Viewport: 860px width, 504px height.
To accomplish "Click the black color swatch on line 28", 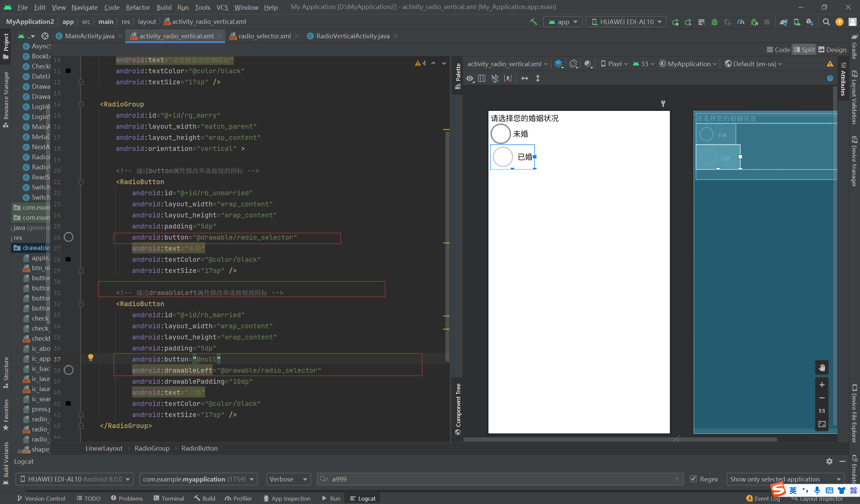I will point(68,259).
